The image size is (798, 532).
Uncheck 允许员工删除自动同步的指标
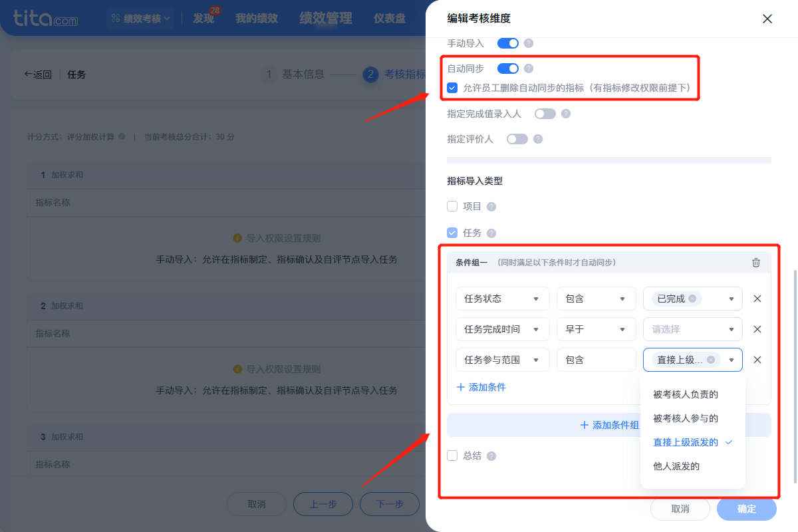pyautogui.click(x=452, y=88)
